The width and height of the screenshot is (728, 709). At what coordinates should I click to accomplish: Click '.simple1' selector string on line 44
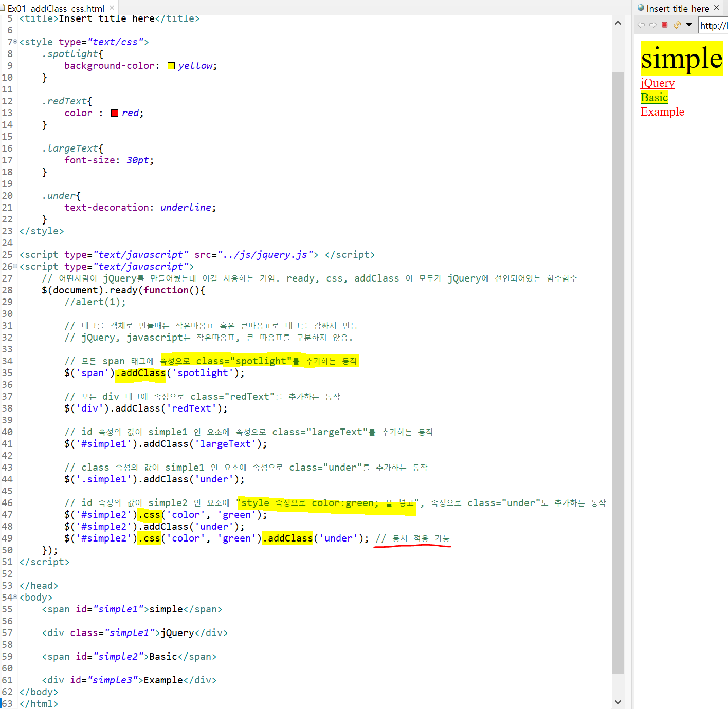(x=104, y=479)
